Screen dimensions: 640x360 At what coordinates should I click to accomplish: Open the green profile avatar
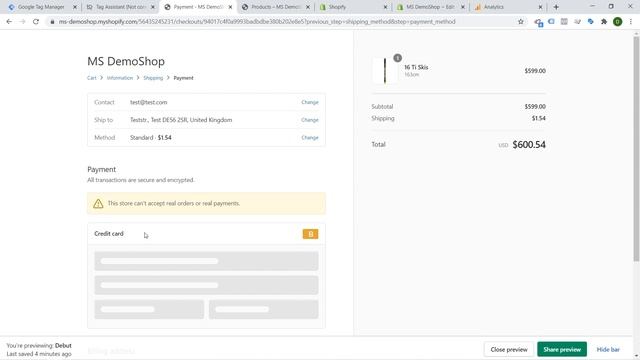(618, 22)
